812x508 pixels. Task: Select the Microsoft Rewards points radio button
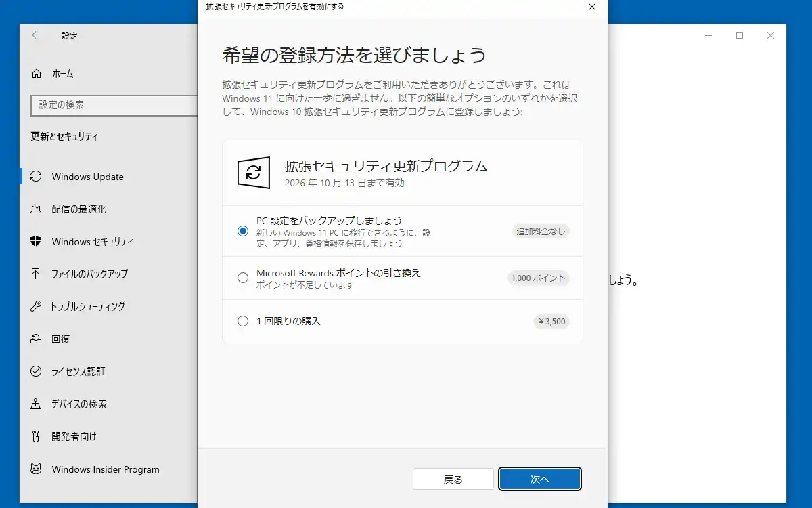(x=243, y=278)
